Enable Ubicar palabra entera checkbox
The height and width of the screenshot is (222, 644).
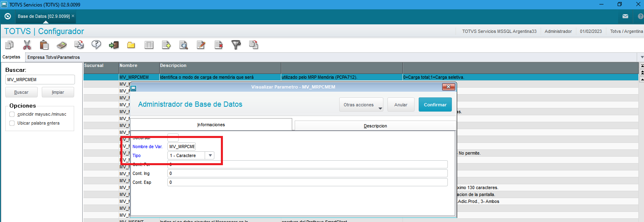pyautogui.click(x=12, y=123)
